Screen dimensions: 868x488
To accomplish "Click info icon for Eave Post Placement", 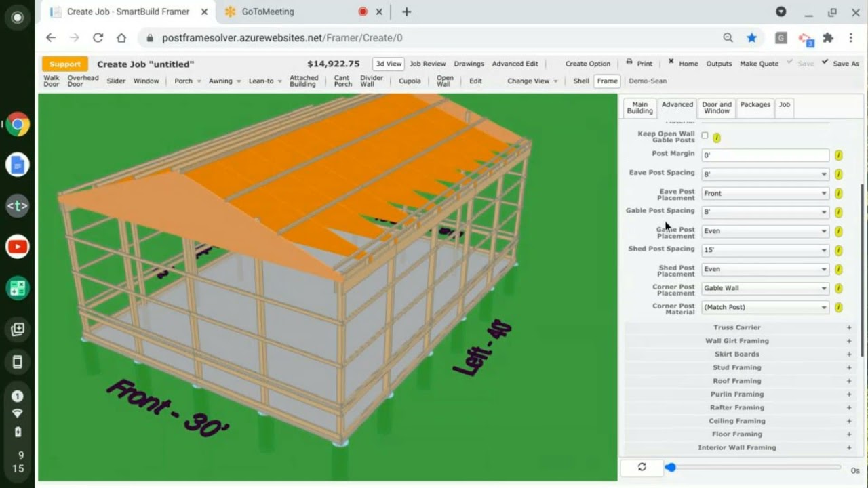I will (x=838, y=193).
